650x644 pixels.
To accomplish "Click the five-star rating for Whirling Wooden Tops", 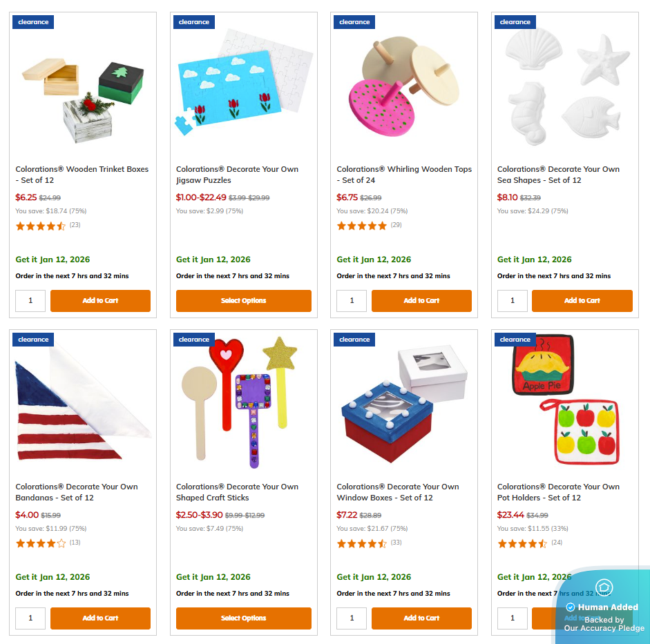I will (x=361, y=226).
